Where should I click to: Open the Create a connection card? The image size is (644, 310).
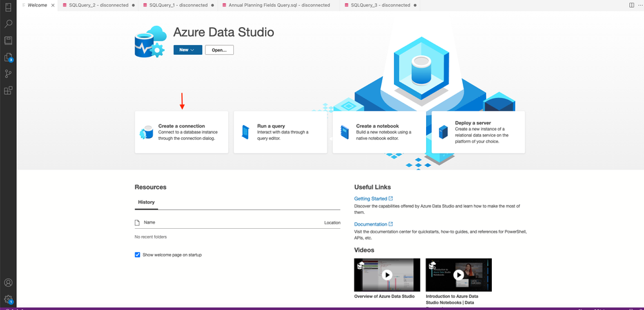(x=182, y=132)
